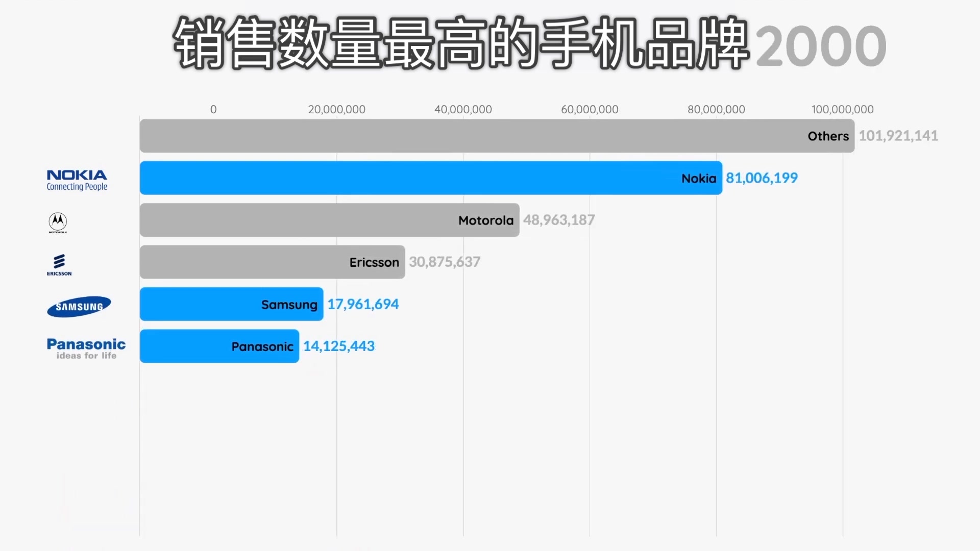The image size is (980, 551).
Task: Click the value 30,875,637
Action: click(445, 262)
